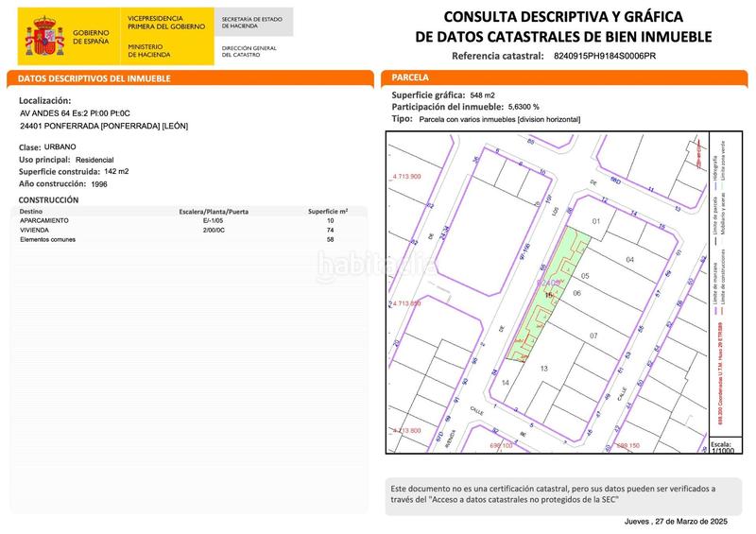Select the construction year '1996'
Viewport: 756px width, 534px height.
99,183
